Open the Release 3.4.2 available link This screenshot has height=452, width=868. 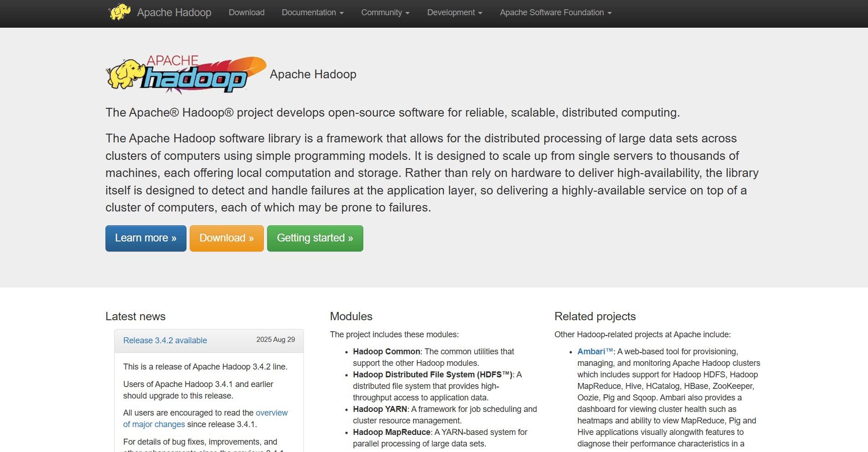coord(165,340)
